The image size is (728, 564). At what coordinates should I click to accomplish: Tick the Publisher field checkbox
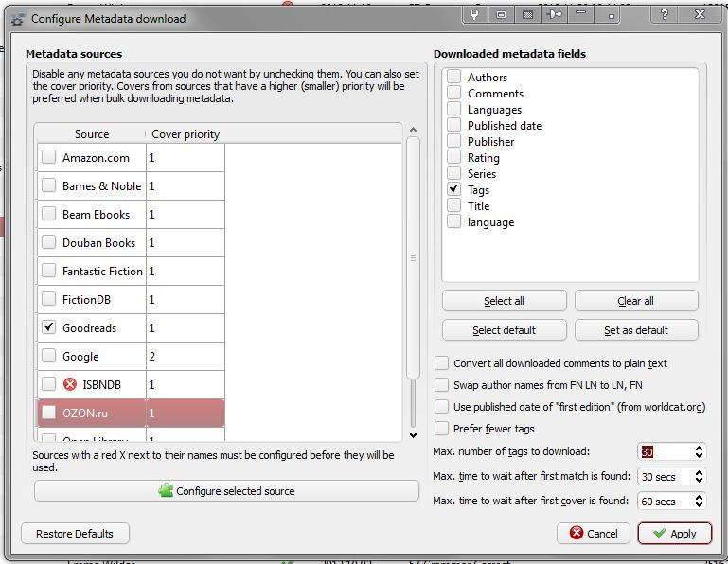coord(454,141)
